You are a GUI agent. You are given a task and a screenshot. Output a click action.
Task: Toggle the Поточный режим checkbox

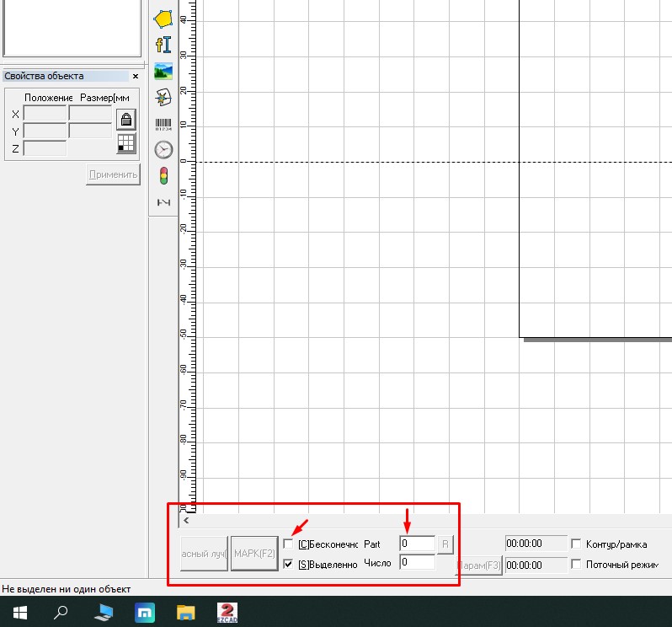click(x=576, y=564)
